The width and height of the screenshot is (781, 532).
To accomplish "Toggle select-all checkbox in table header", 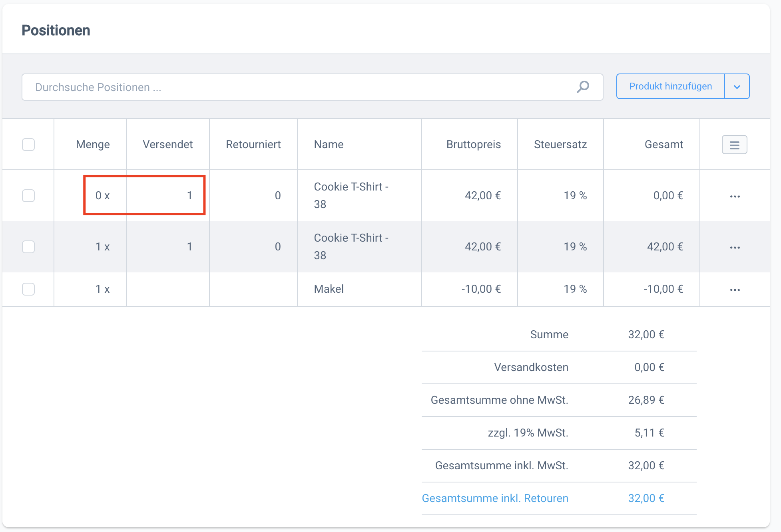I will (x=28, y=145).
